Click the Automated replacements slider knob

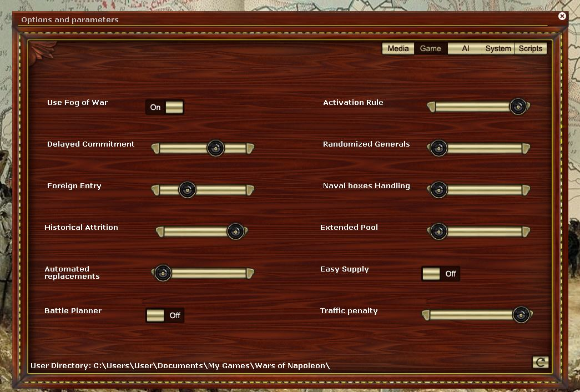pos(163,273)
